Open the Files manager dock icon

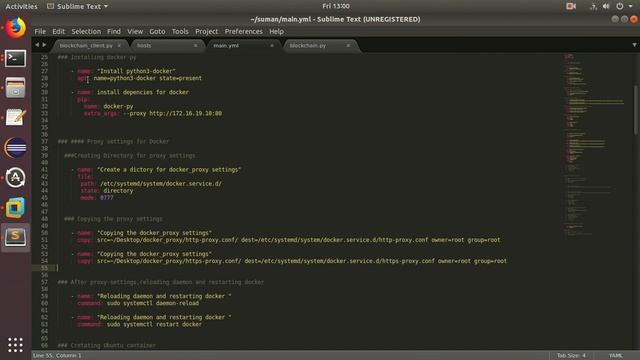pos(16,88)
